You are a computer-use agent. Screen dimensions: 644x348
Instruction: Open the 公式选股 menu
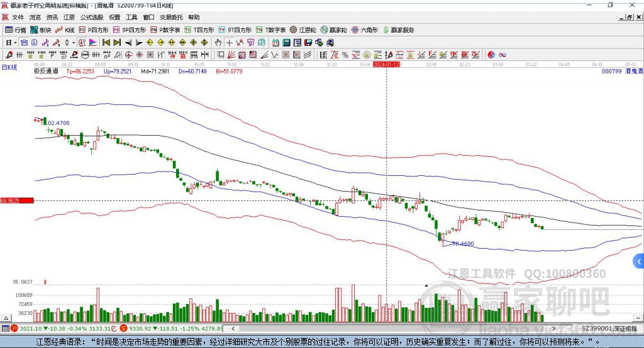(x=92, y=17)
